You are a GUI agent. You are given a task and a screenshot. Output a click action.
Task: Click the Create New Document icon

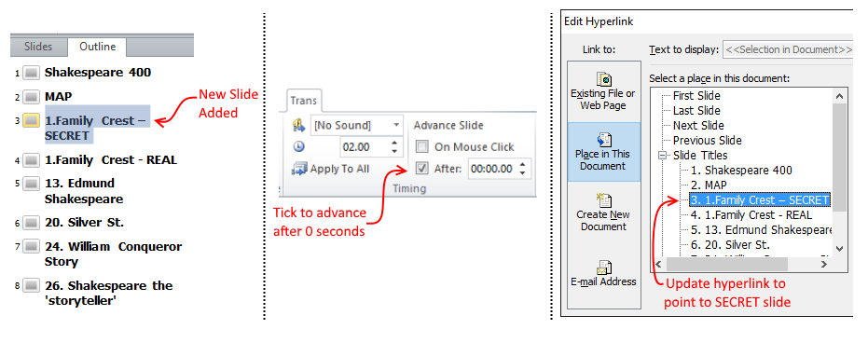[x=603, y=199]
